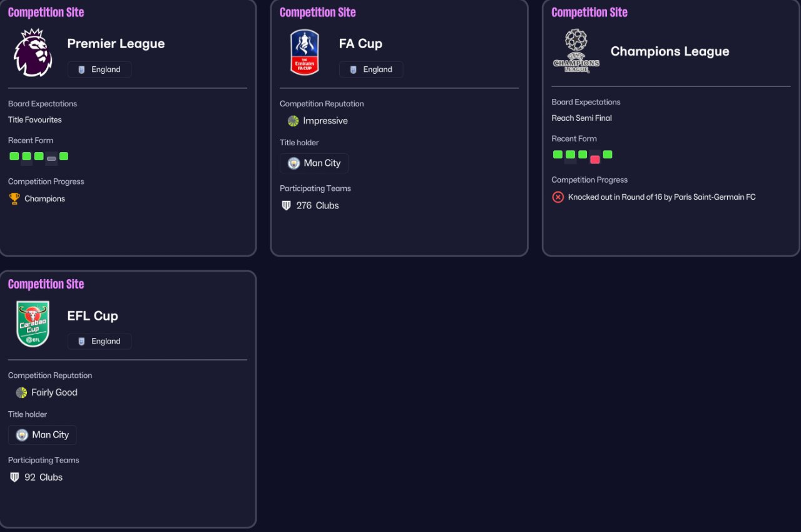Click the reputation dial icon beside Impressive

[x=293, y=121]
